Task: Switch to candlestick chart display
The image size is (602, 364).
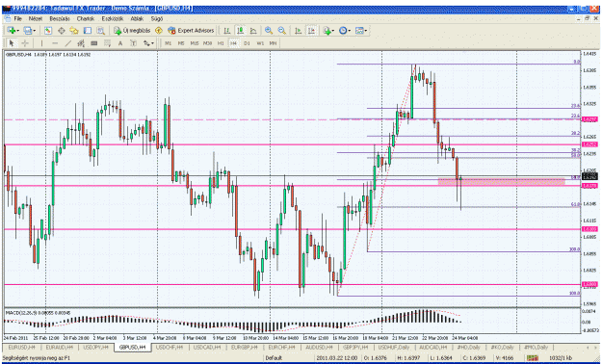Action: [241, 31]
